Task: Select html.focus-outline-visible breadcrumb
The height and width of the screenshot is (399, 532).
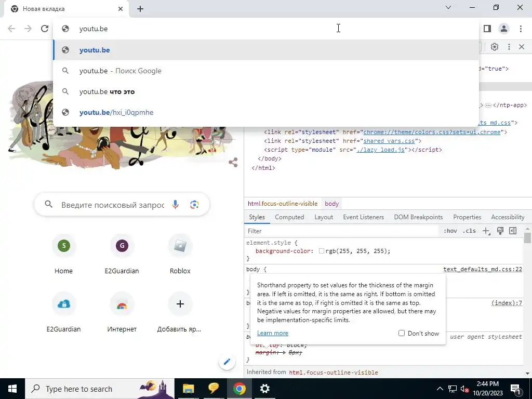Action: (283, 204)
